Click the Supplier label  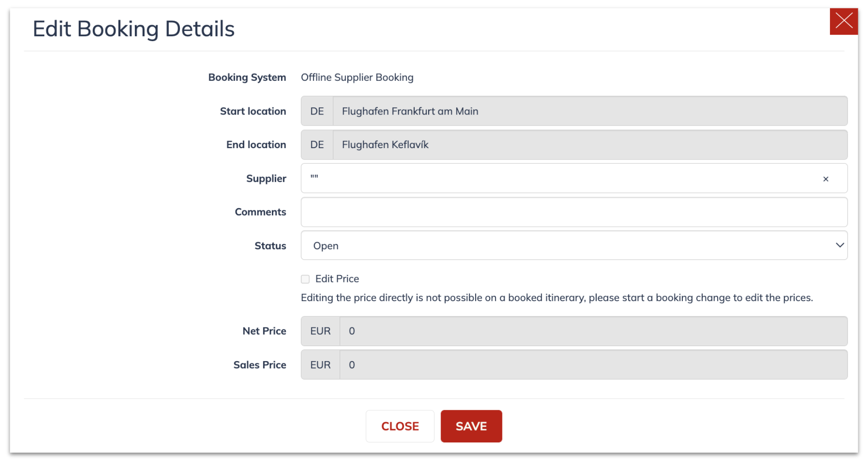tap(266, 179)
